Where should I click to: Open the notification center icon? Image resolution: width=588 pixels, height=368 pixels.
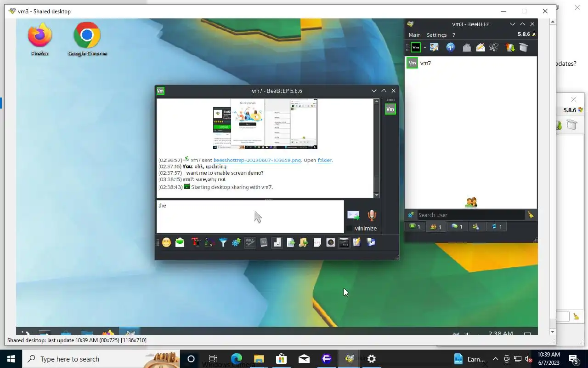pos(574,359)
